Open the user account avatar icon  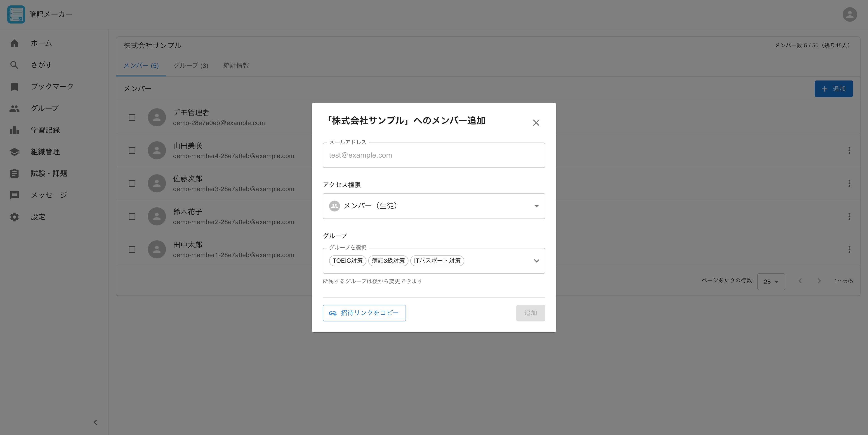(x=849, y=14)
